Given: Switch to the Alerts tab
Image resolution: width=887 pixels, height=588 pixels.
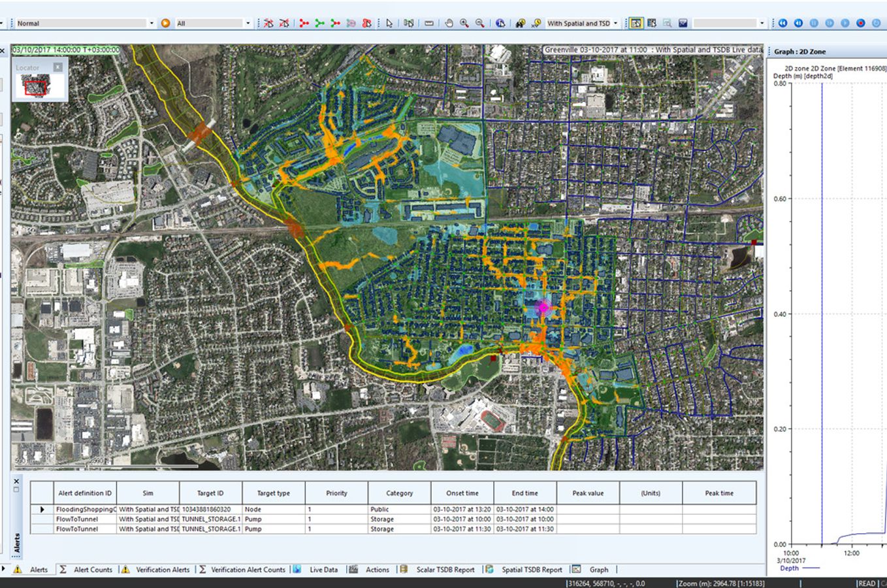Looking at the screenshot, I should click(x=39, y=570).
